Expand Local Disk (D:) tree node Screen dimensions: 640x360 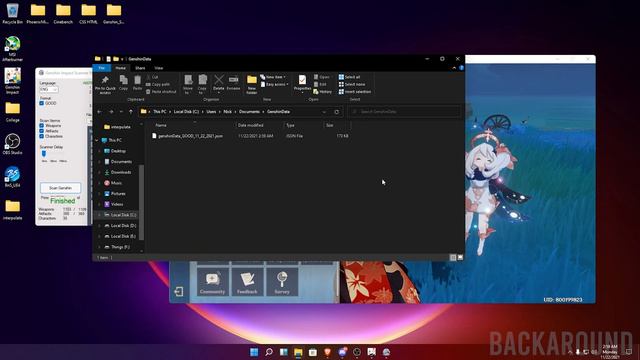click(x=99, y=226)
